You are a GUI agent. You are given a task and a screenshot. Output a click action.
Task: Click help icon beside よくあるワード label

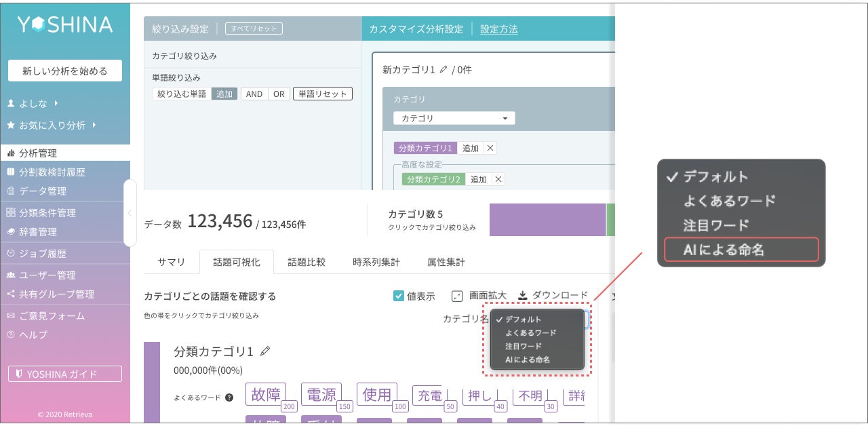click(x=229, y=398)
